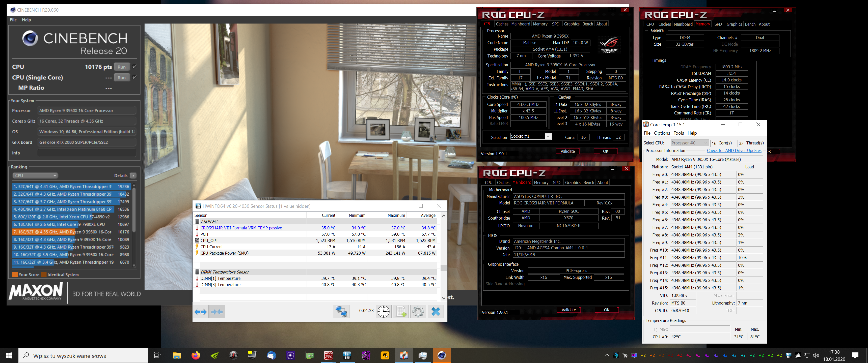
Task: Open Bench tab in CPU-Z Mainboard window
Action: [589, 183]
